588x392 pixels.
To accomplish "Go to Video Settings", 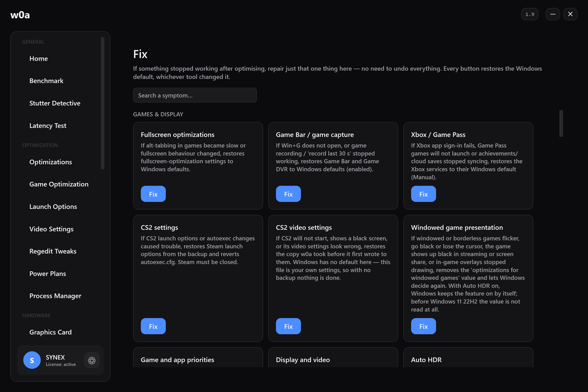I will [x=52, y=229].
